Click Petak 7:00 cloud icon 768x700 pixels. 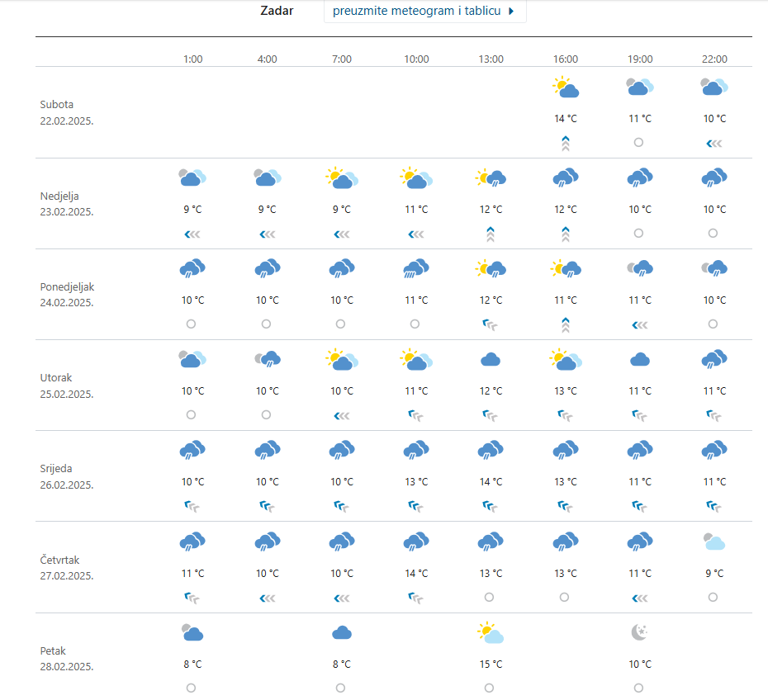tap(342, 633)
